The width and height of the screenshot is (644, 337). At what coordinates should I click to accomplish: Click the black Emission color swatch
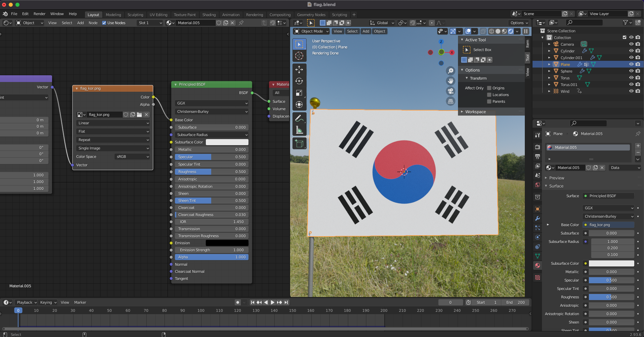coord(227,243)
